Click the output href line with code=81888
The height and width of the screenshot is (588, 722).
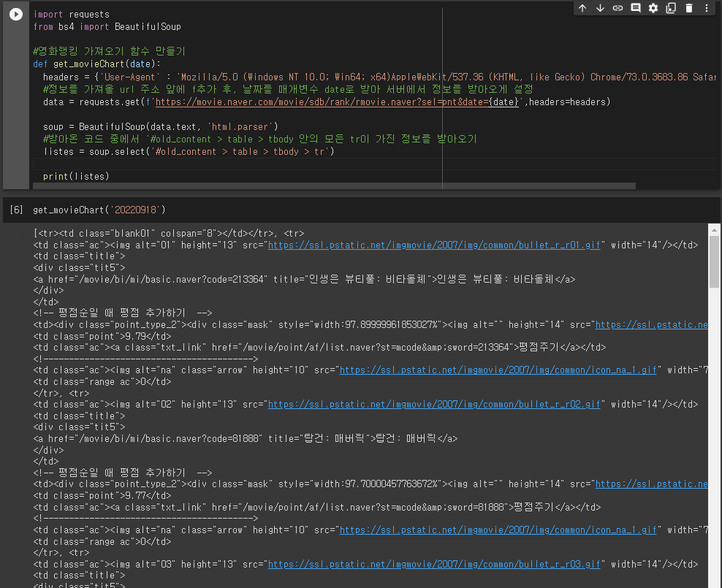coord(246,438)
